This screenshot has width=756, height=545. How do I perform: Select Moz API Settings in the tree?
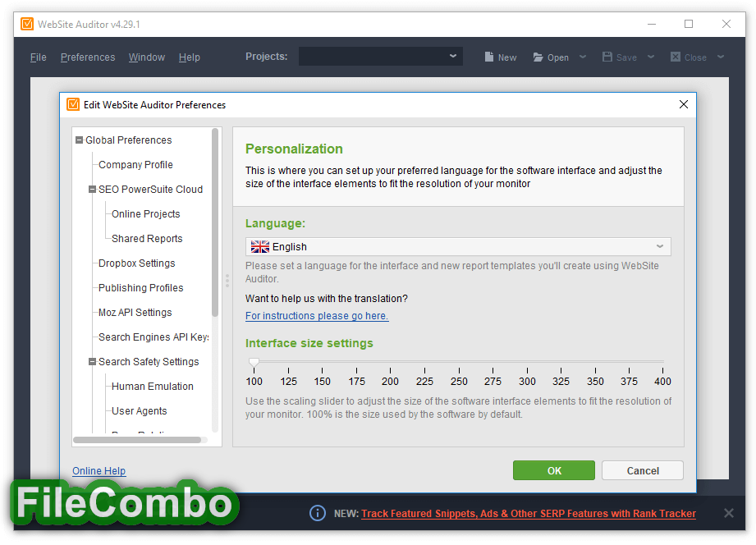coord(135,312)
